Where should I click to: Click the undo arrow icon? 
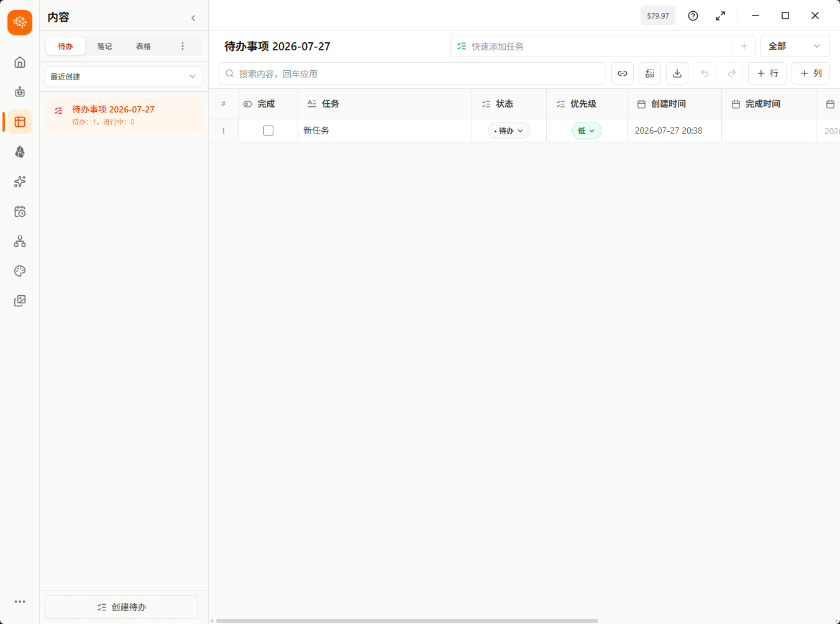click(705, 73)
